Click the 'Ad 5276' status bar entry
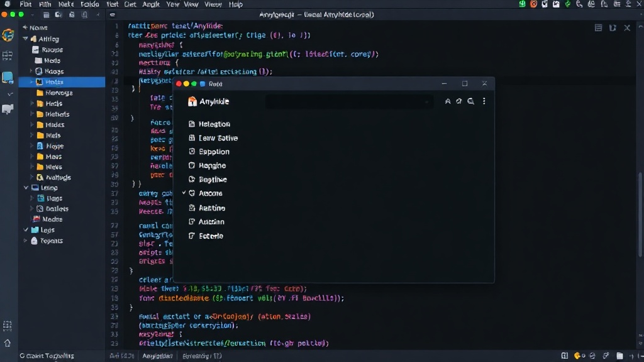This screenshot has width=644, height=362. click(121, 356)
